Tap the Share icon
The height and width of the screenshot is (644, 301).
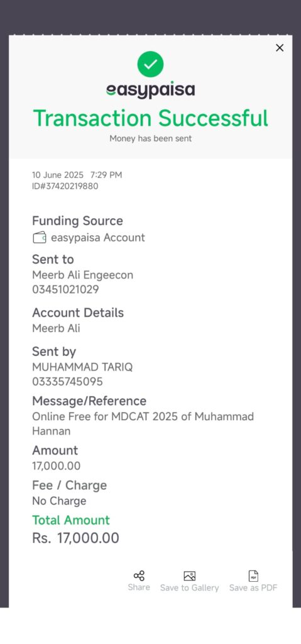click(139, 576)
